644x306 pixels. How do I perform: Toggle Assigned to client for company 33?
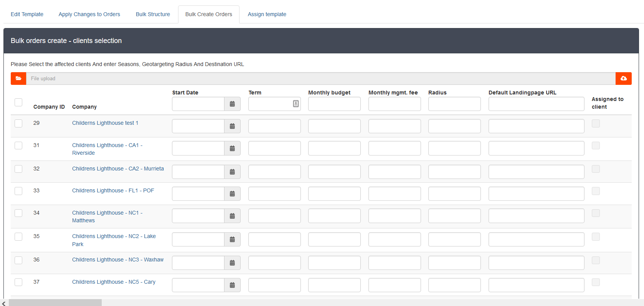[596, 191]
